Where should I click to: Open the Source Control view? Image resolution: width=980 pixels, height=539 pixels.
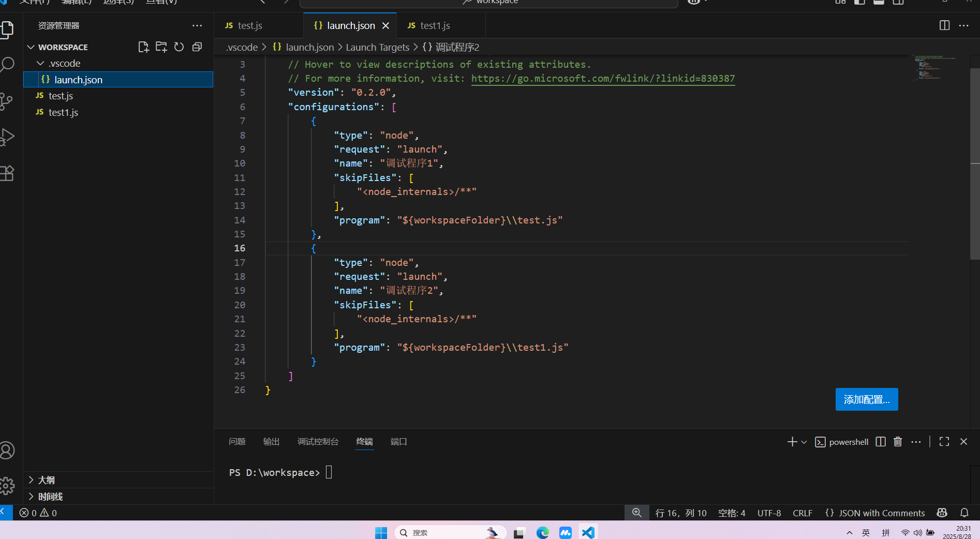tap(6, 101)
